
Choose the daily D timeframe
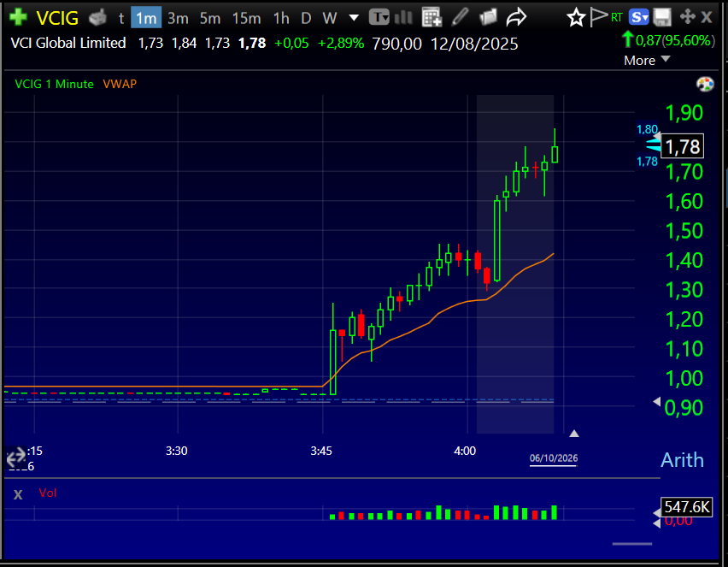[x=306, y=18]
